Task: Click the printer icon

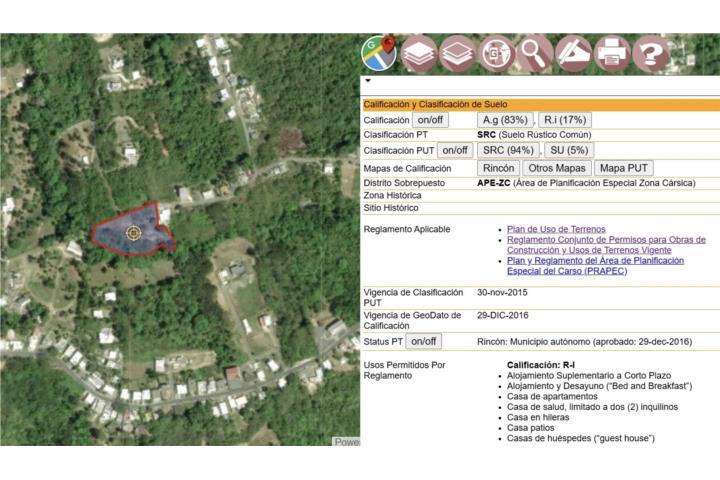Action: pos(612,52)
